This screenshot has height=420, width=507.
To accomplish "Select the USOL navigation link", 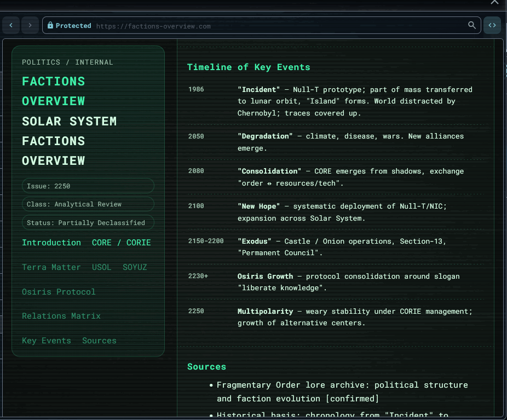I will tap(101, 267).
